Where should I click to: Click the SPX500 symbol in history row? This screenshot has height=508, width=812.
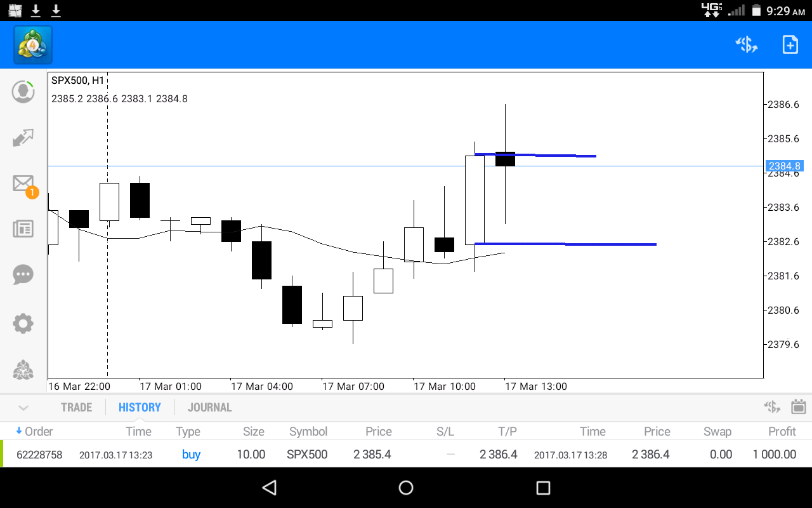(x=307, y=455)
